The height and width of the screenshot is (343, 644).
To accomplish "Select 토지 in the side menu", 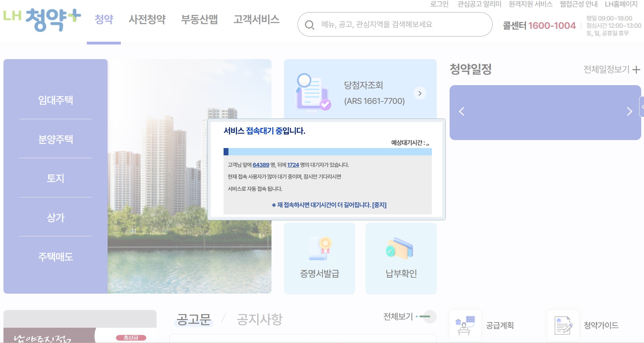I will 56,178.
